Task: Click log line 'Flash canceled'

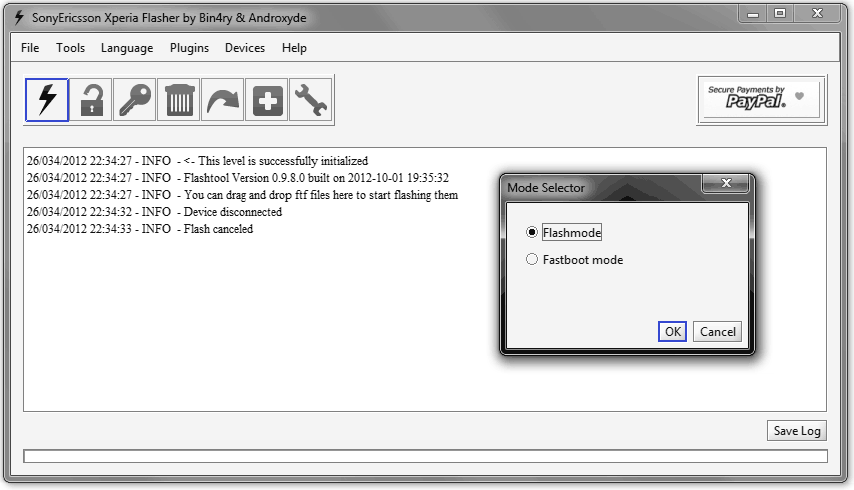Action: pos(140,229)
